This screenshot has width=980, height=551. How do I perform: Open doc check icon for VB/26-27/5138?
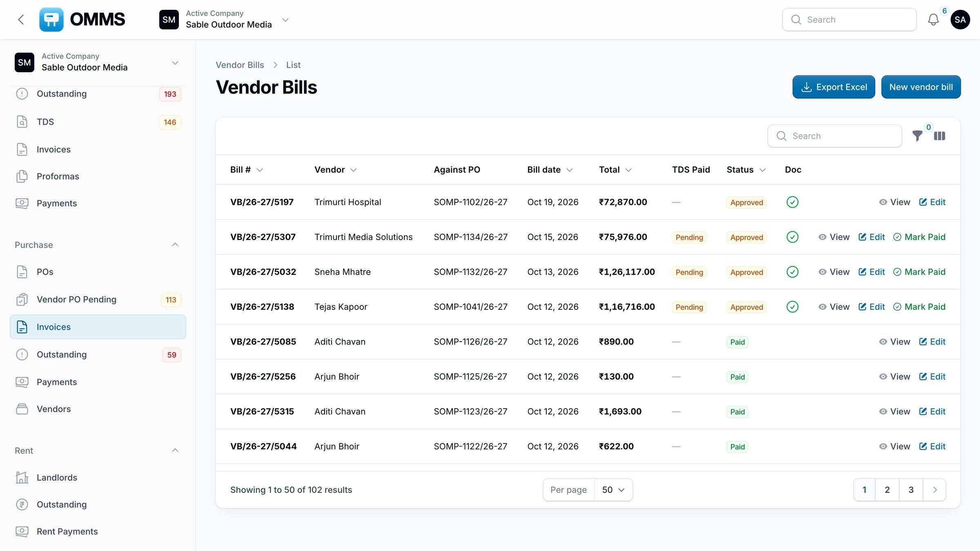tap(792, 307)
